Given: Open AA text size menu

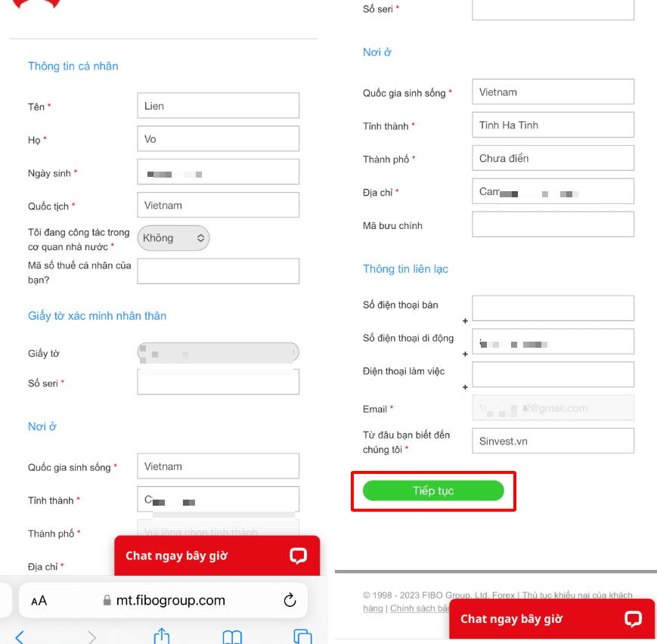Looking at the screenshot, I should tap(39, 601).
